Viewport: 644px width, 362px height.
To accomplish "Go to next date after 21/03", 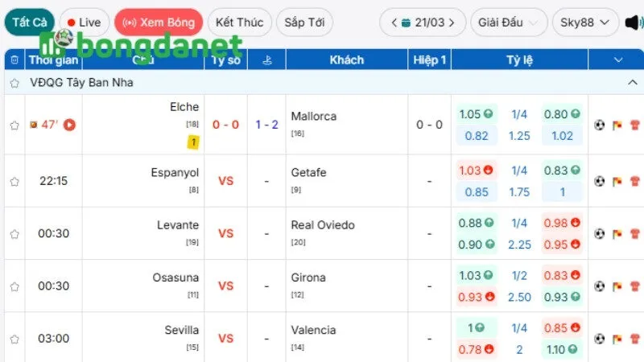I will [x=454, y=23].
